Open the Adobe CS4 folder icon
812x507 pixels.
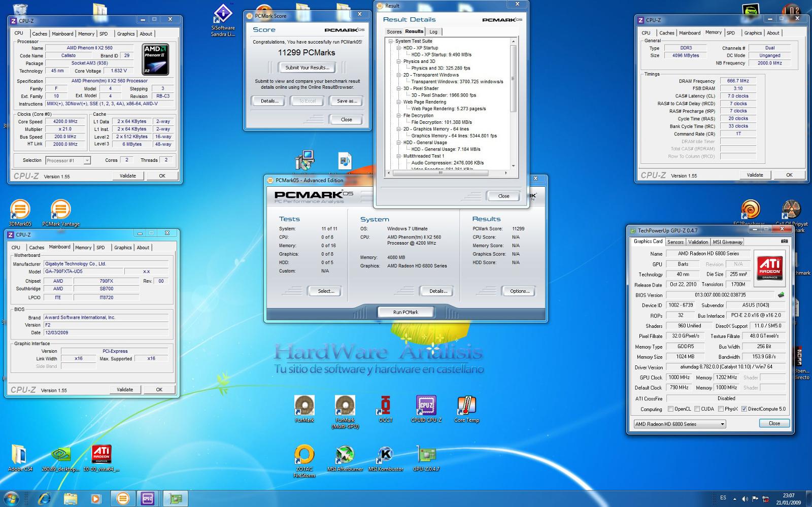click(20, 458)
